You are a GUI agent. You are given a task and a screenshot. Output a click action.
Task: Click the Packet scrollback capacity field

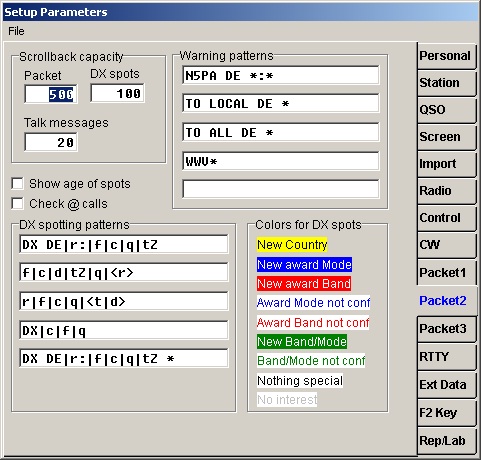coord(51,94)
